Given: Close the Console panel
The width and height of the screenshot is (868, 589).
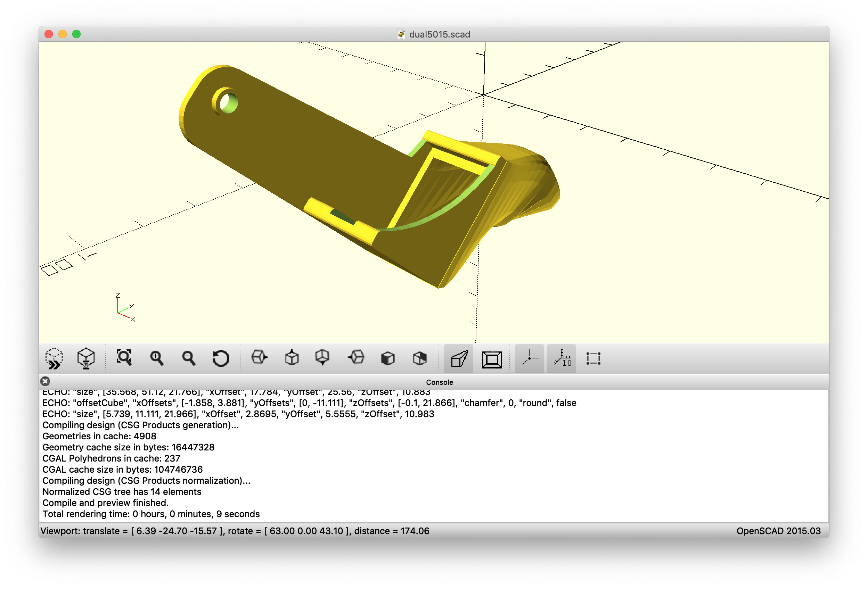Looking at the screenshot, I should [x=45, y=381].
